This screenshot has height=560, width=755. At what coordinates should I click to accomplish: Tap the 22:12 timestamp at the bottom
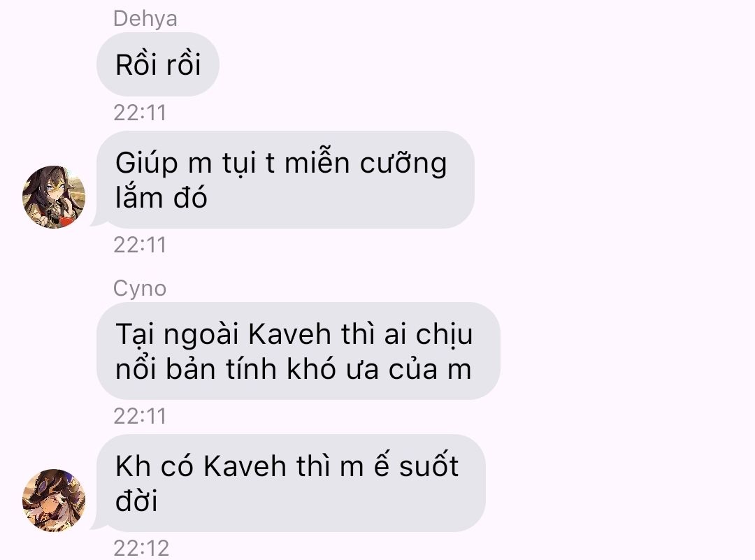tap(141, 548)
